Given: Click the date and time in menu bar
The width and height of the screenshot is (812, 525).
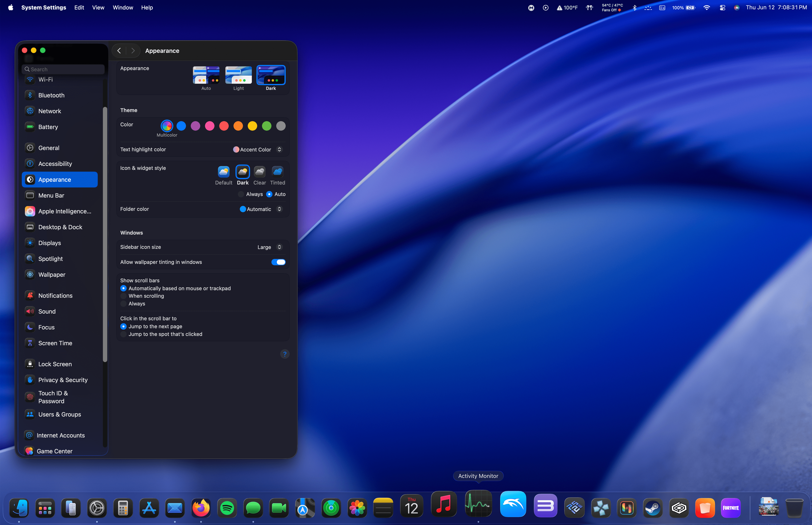Looking at the screenshot, I should click(776, 8).
